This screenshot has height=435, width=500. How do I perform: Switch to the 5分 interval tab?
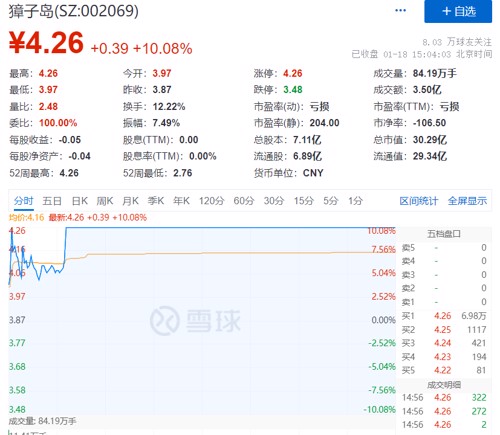click(x=331, y=201)
